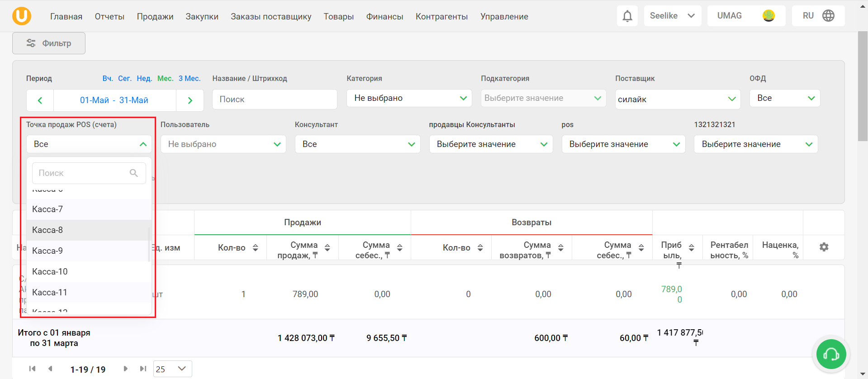Viewport: 868px width, 379px height.
Task: Sort by sales Сумма себес. column
Action: (400, 248)
